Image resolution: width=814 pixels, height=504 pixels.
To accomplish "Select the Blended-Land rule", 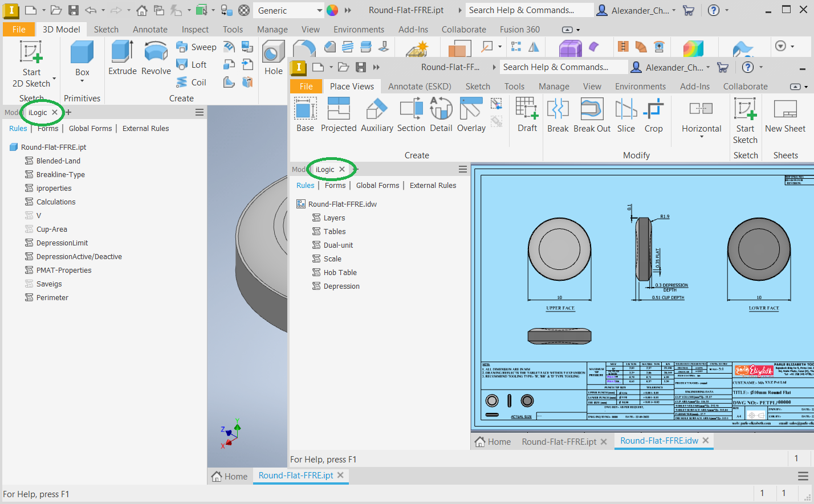I will pyautogui.click(x=58, y=161).
